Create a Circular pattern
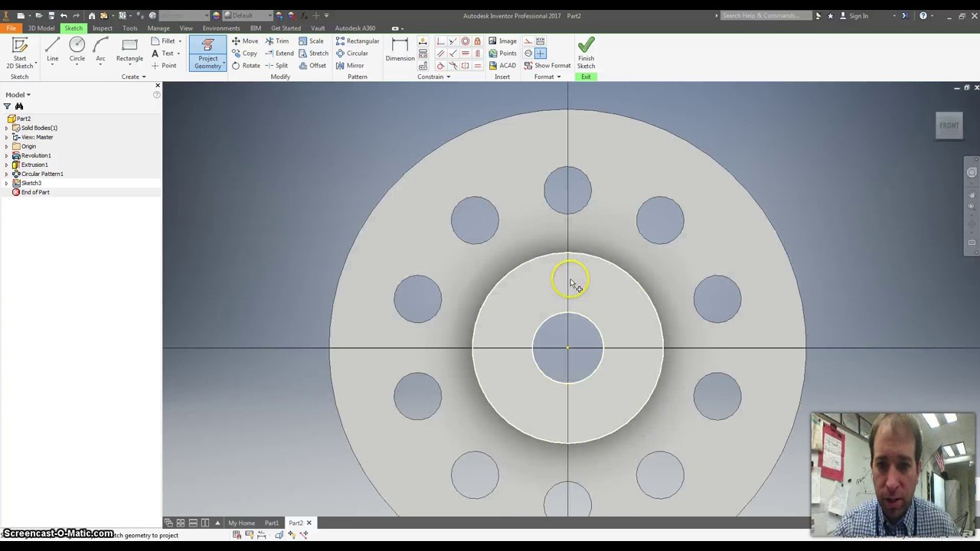Image resolution: width=980 pixels, height=551 pixels. coord(352,53)
